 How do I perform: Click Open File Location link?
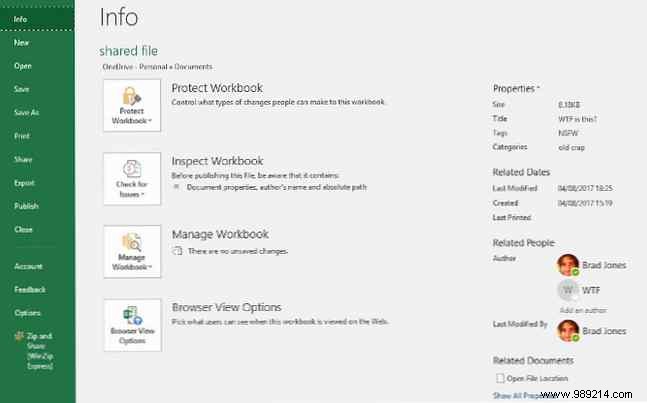pyautogui.click(x=537, y=378)
